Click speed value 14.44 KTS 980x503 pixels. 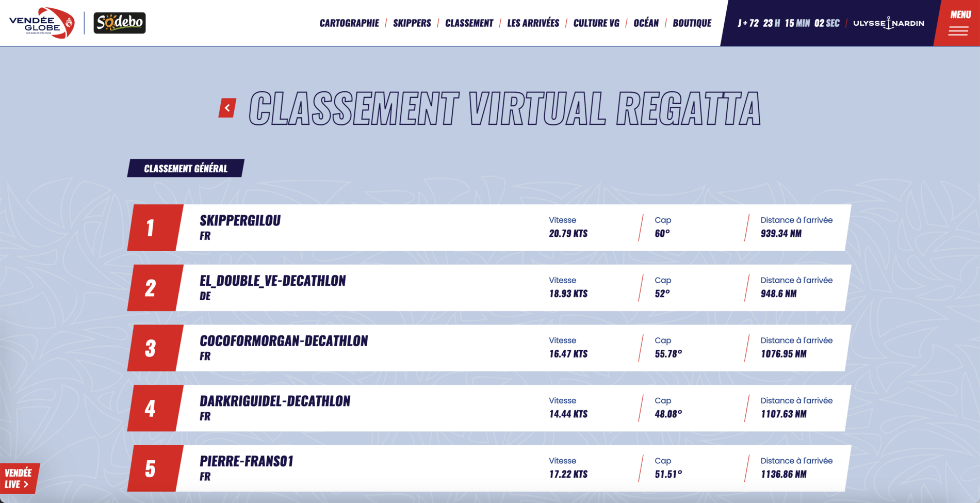(568, 414)
